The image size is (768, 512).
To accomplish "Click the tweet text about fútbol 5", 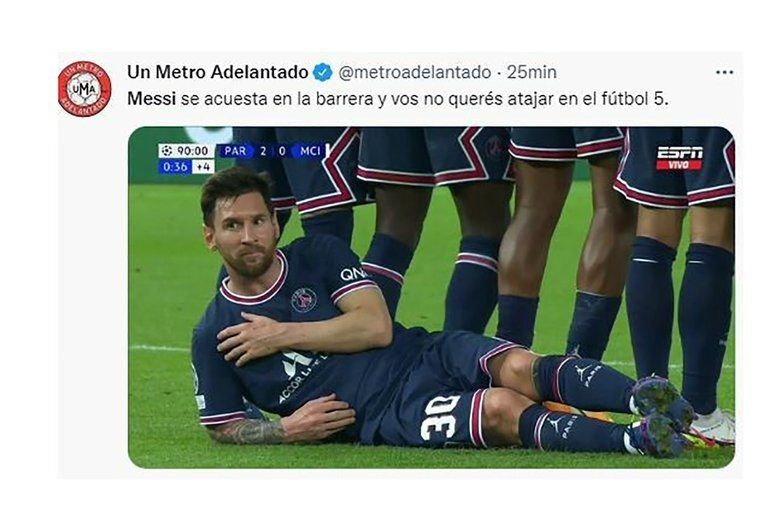I will [x=398, y=99].
